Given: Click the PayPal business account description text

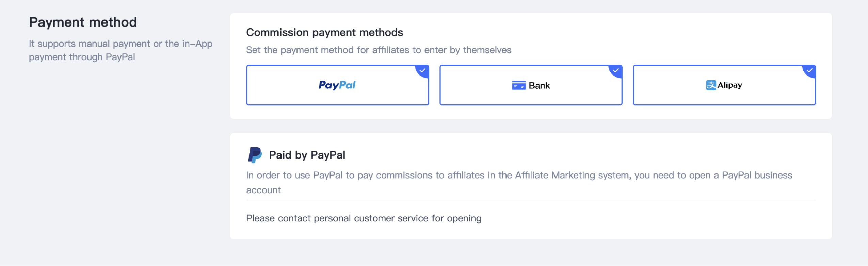Looking at the screenshot, I should [519, 182].
